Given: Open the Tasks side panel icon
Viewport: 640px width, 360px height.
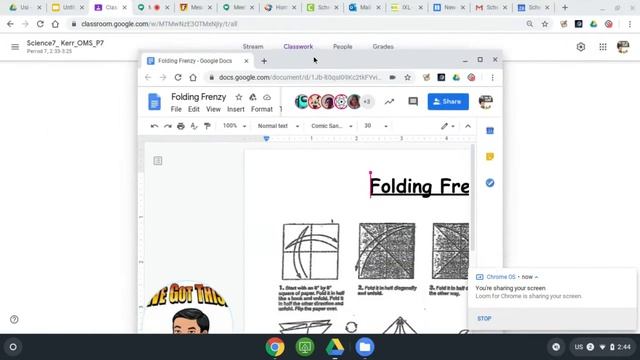Looking at the screenshot, I should tap(490, 183).
